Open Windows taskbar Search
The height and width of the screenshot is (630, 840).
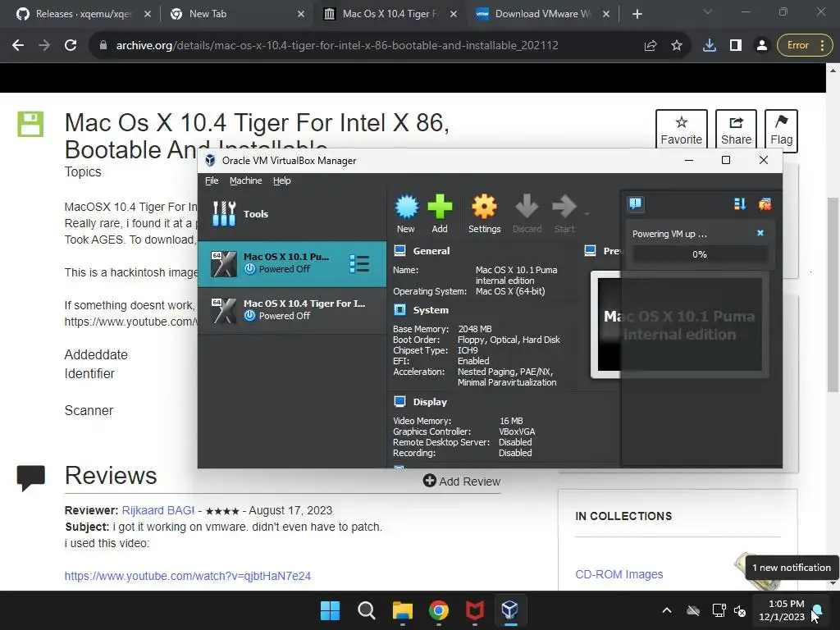(x=367, y=610)
